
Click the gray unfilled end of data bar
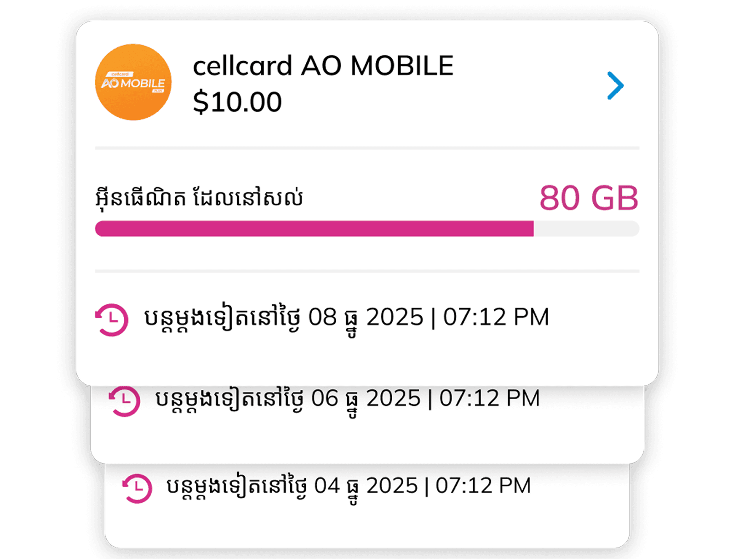pyautogui.click(x=586, y=228)
